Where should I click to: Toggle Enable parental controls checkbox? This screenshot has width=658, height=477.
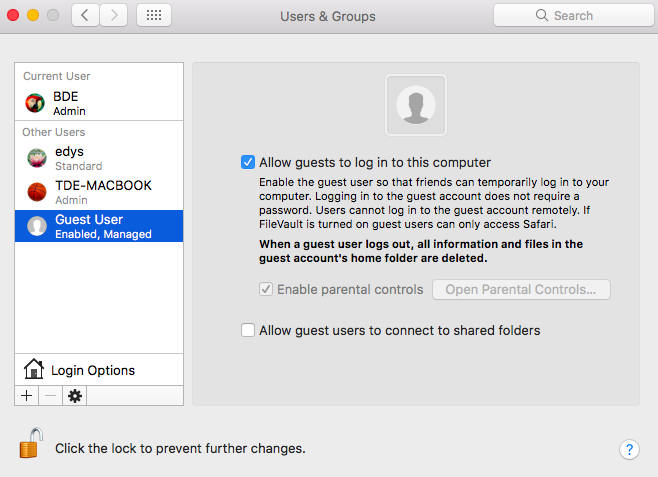coord(266,289)
